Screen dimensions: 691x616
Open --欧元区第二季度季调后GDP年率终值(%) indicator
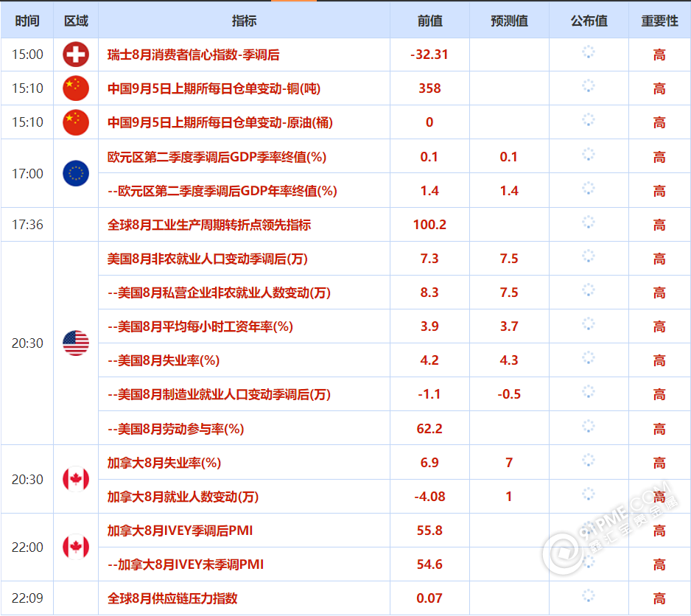pyautogui.click(x=222, y=191)
